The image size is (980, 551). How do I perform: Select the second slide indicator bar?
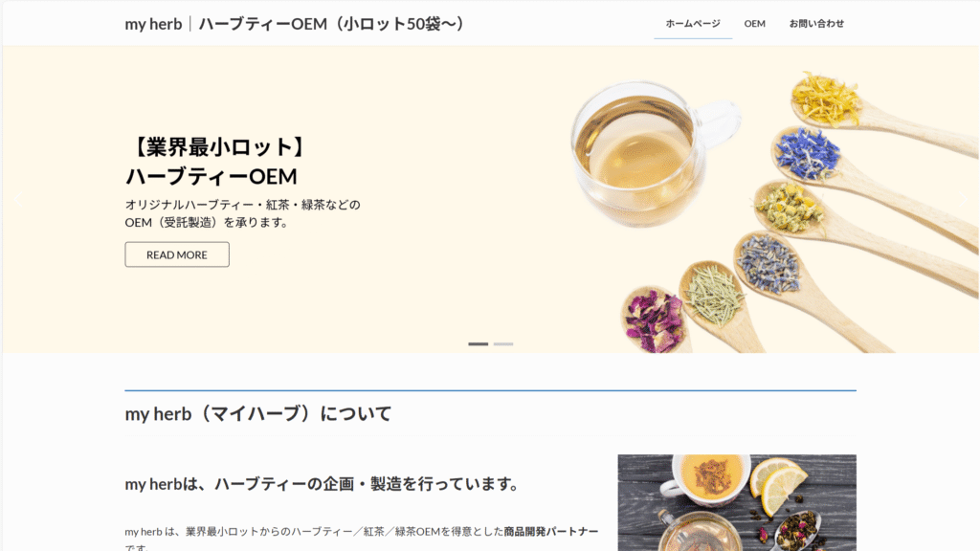503,344
